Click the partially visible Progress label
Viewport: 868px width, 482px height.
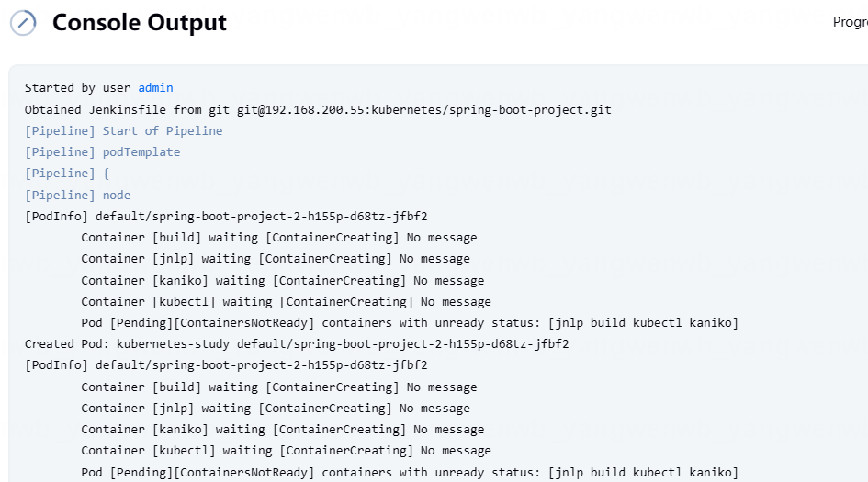click(850, 22)
